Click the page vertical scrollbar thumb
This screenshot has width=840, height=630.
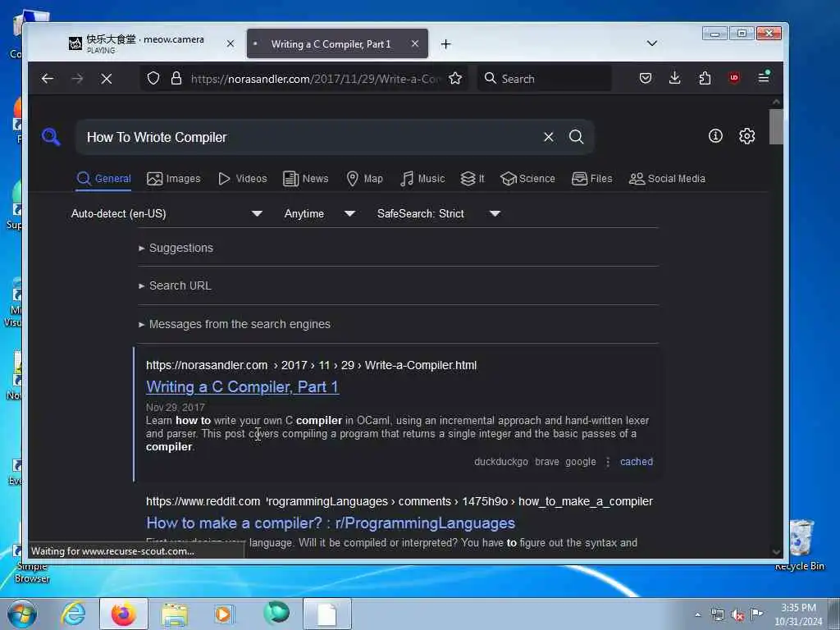pos(776,127)
